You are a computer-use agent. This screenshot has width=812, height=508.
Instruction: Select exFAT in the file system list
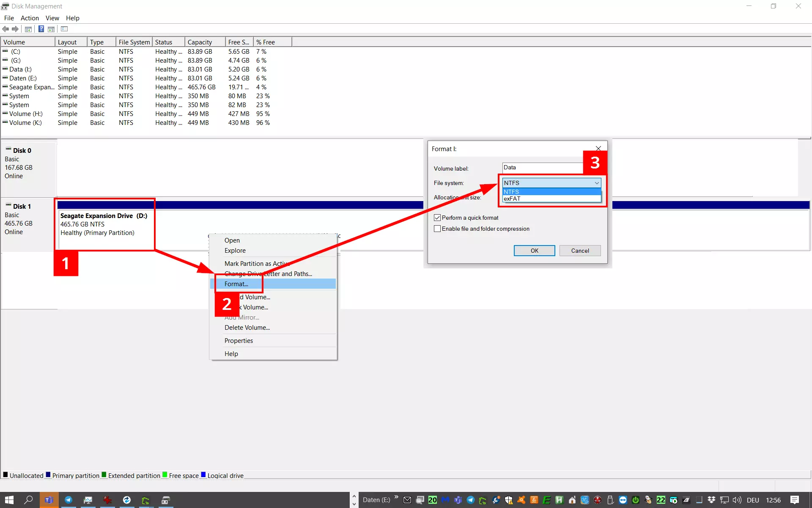(551, 199)
